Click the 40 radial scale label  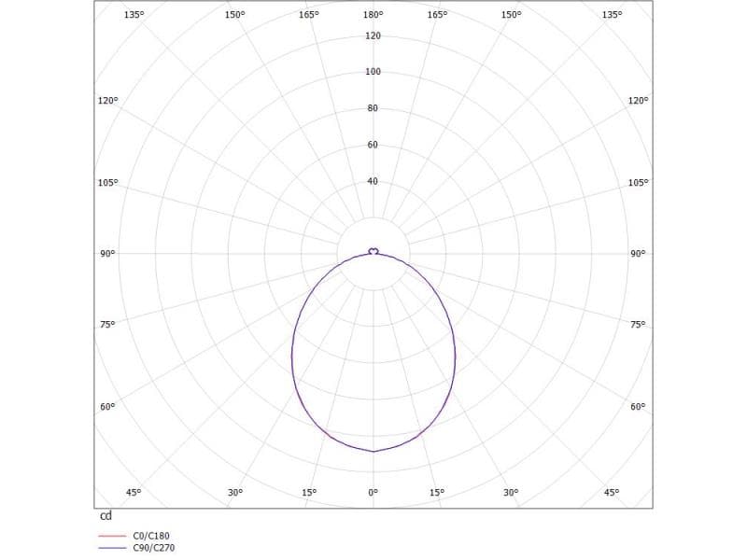pos(373,181)
